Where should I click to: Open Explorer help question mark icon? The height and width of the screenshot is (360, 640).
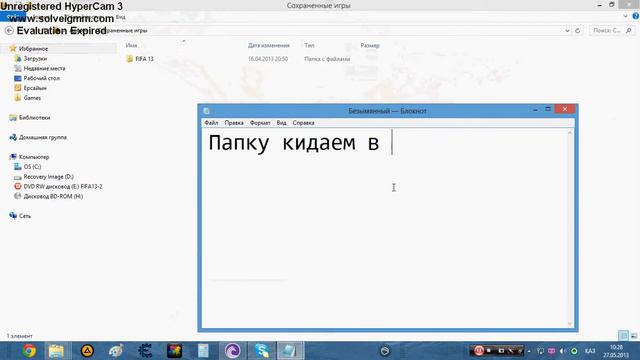(x=636, y=16)
